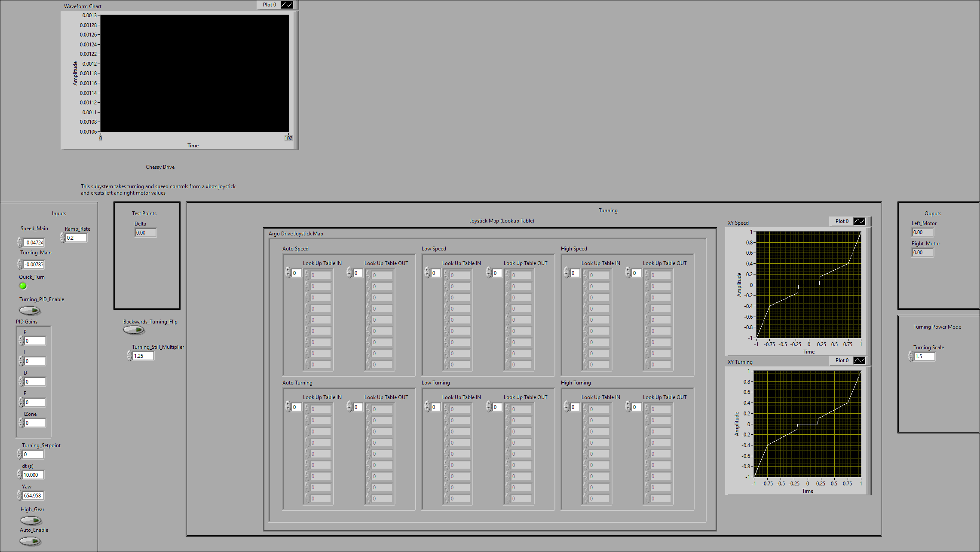The height and width of the screenshot is (552, 980).
Task: Click the increment arrow on Speed_Main control
Action: [x=20, y=240]
